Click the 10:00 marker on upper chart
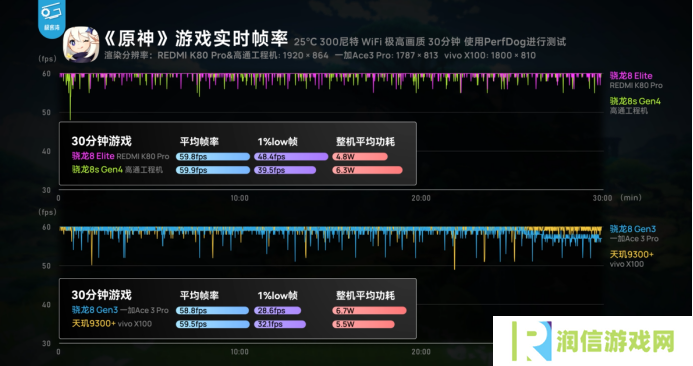The height and width of the screenshot is (366, 693). [x=239, y=198]
